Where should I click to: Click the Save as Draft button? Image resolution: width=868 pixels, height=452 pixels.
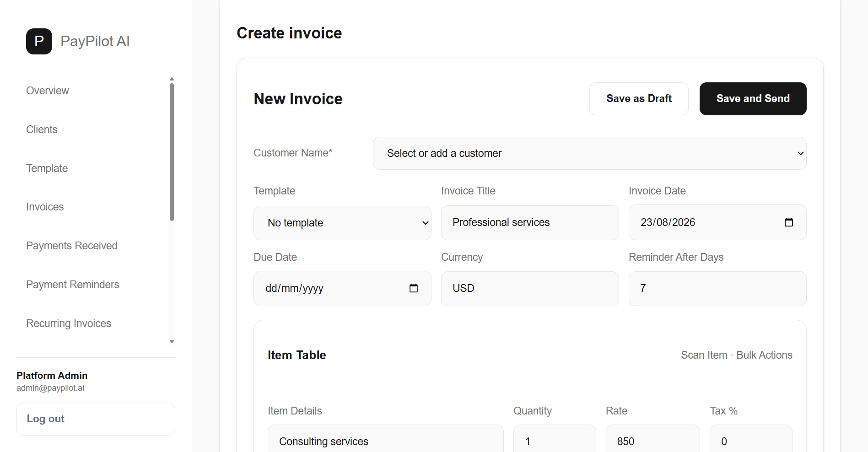point(639,99)
